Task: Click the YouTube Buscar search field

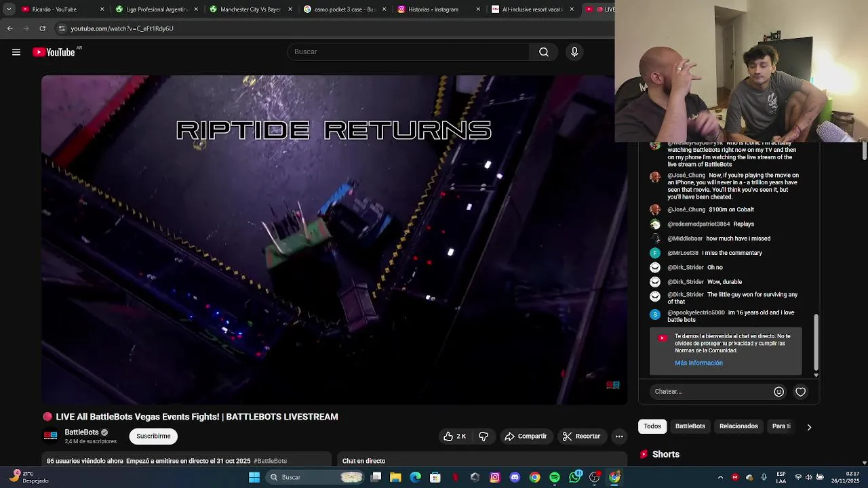Action: (x=409, y=52)
